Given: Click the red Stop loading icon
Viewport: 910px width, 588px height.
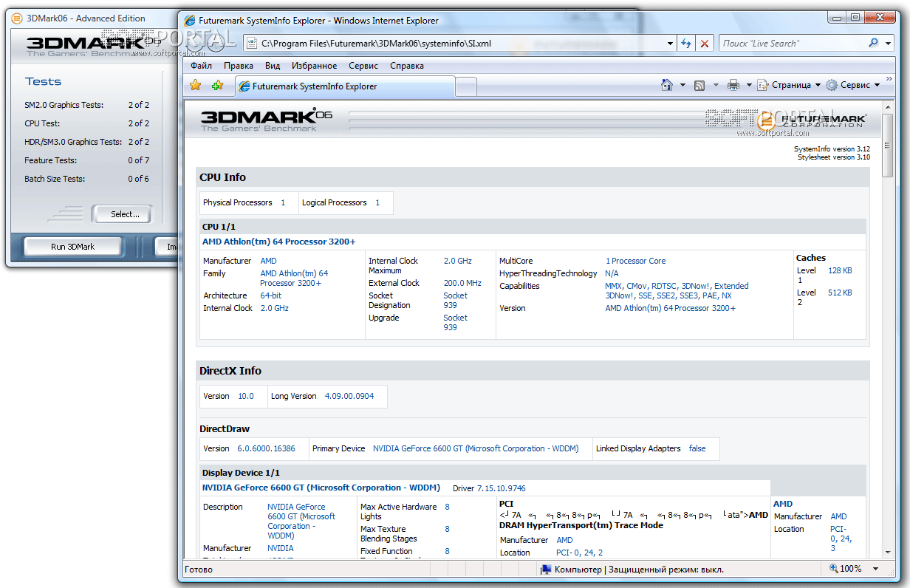Looking at the screenshot, I should [x=705, y=44].
